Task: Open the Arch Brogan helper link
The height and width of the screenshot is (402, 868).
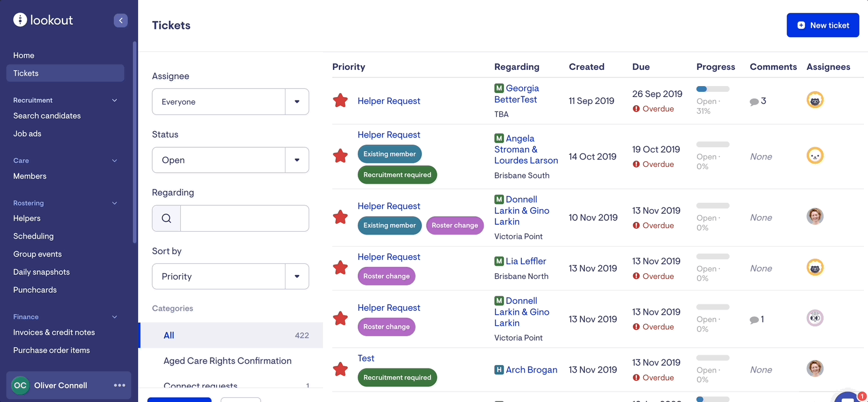Action: (x=531, y=370)
